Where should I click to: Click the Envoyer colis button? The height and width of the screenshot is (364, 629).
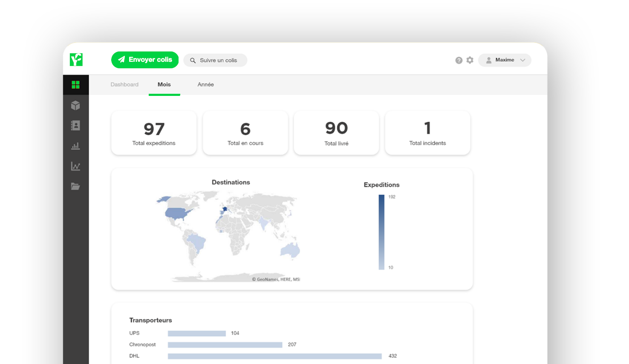click(145, 60)
